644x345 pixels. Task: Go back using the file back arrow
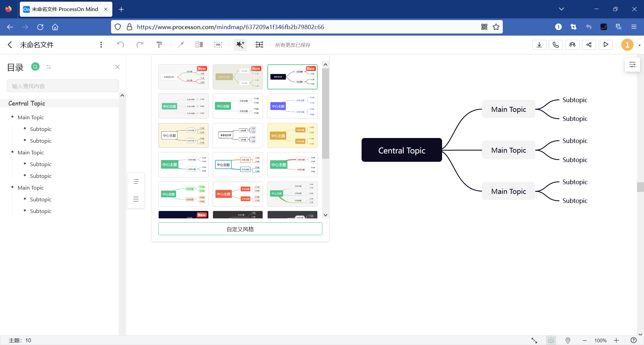coord(10,45)
